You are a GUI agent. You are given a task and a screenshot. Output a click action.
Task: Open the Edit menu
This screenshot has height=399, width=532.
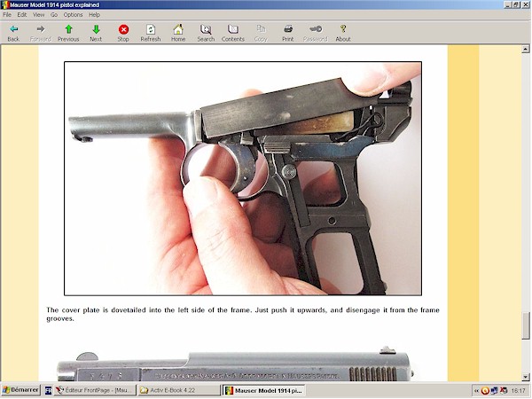22,14
